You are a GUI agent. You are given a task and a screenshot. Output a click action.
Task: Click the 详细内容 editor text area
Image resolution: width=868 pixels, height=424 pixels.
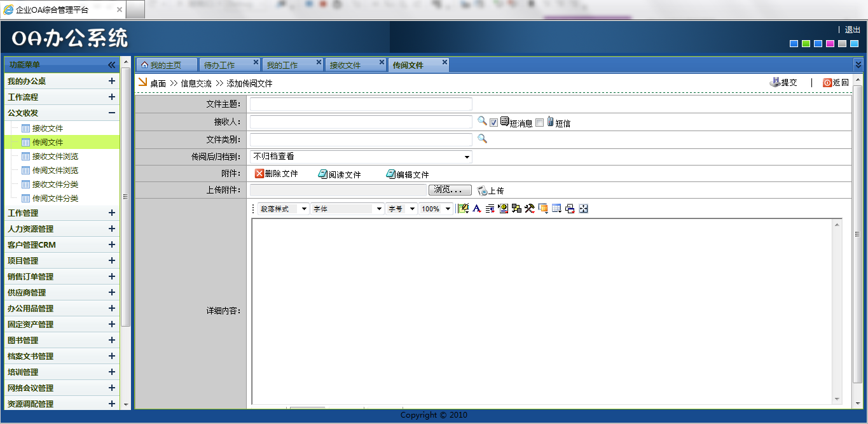pyautogui.click(x=542, y=311)
